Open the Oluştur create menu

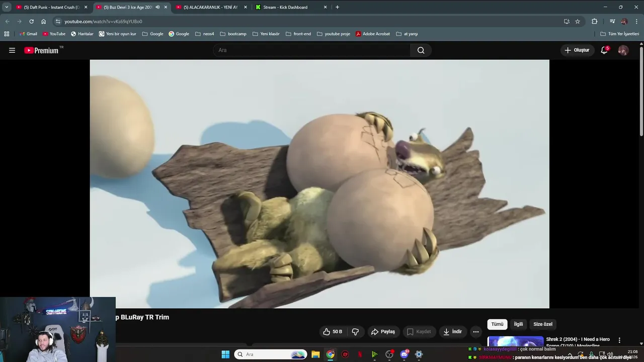[577, 50]
